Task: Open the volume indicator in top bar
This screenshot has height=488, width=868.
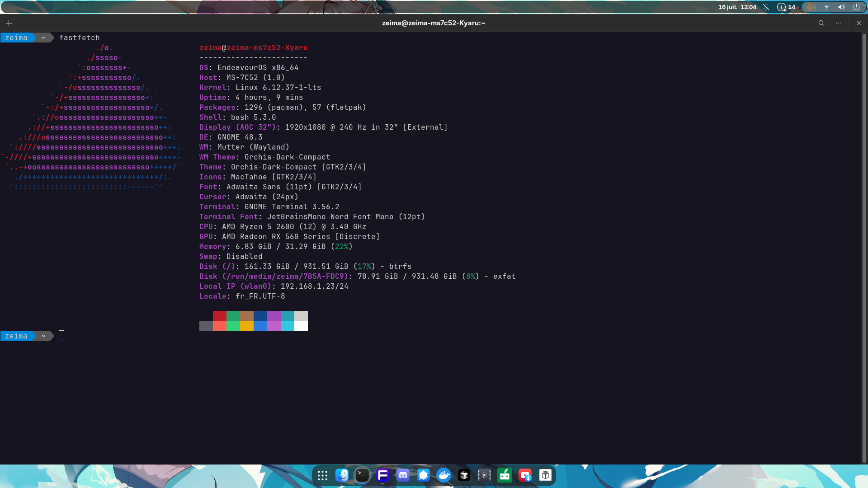Action: tap(841, 7)
